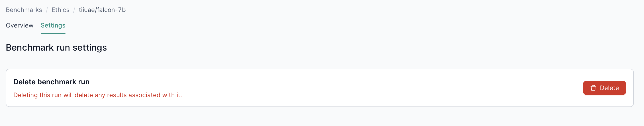Viewport: 644px width, 126px height.
Task: Select the Settings tab
Action: (53, 25)
